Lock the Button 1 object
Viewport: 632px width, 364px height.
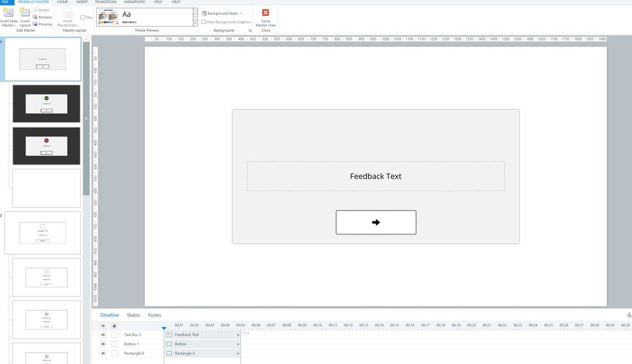point(114,344)
